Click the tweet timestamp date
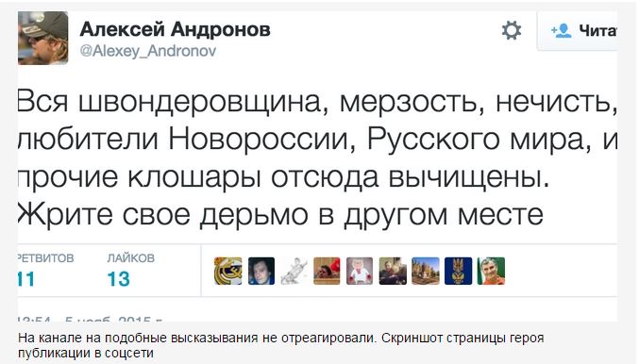 pos(90,320)
